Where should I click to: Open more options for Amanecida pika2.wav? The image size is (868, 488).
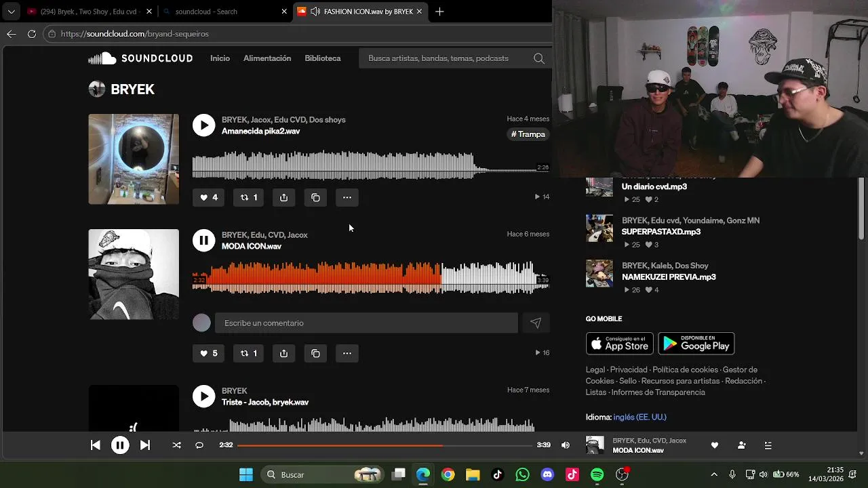pos(347,197)
